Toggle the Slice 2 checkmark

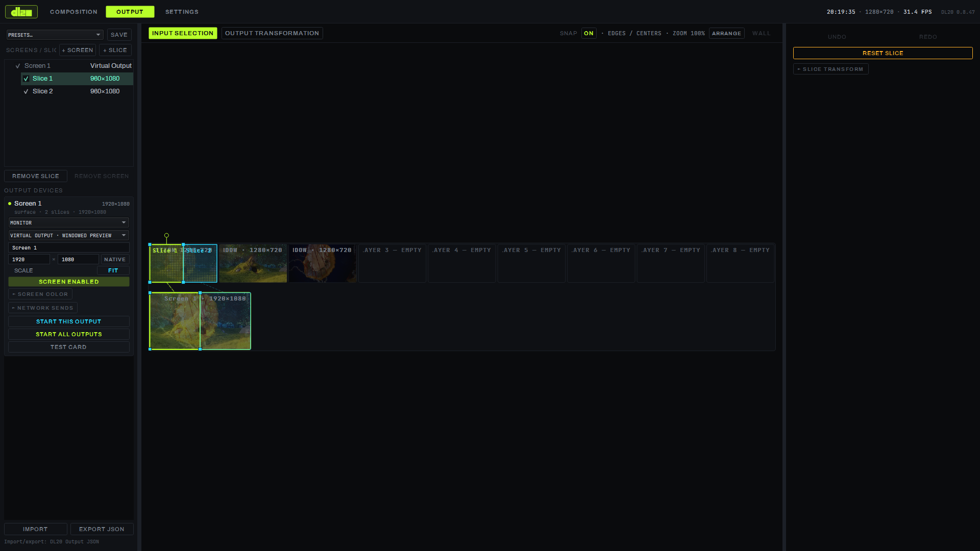26,91
